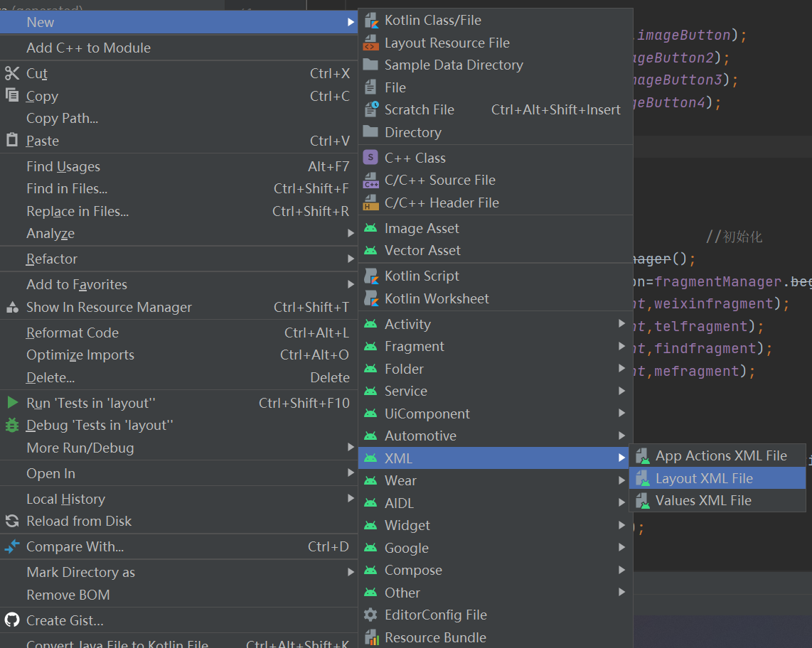Image resolution: width=812 pixels, height=648 pixels.
Task: Click the Resource Bundle icon
Action: [x=370, y=637]
